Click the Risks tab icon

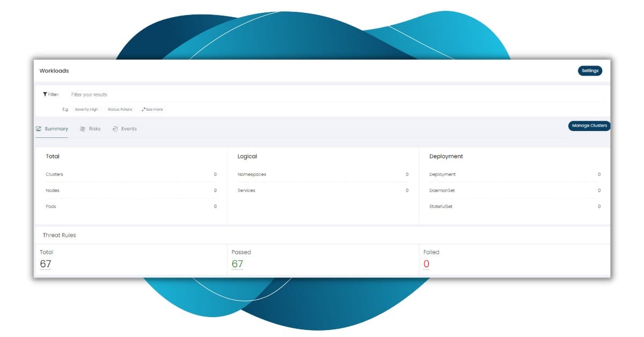pyautogui.click(x=83, y=129)
